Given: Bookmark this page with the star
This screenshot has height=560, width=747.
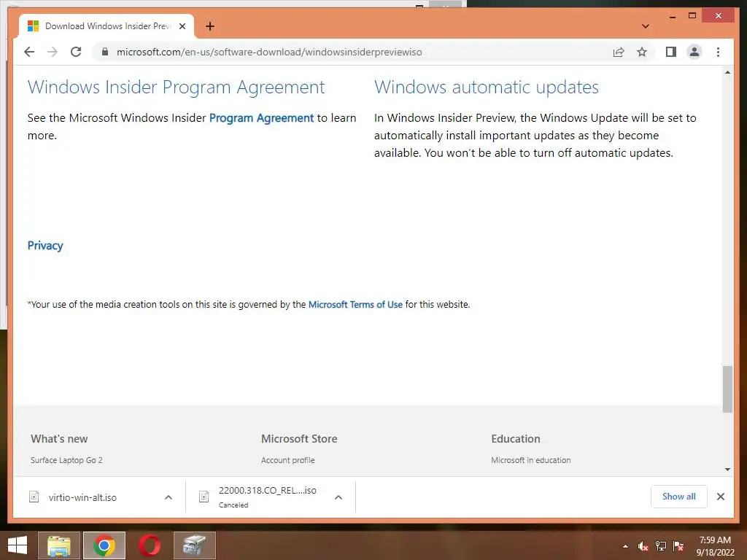Looking at the screenshot, I should [x=642, y=52].
